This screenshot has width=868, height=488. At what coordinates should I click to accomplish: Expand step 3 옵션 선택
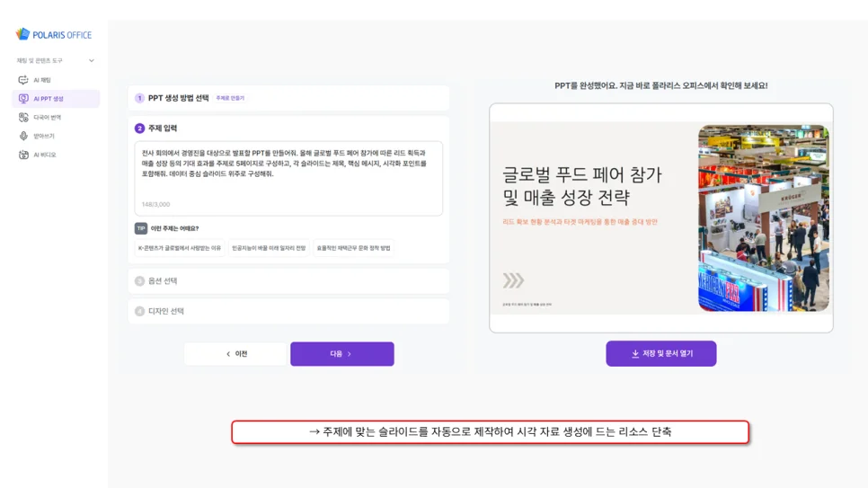288,280
